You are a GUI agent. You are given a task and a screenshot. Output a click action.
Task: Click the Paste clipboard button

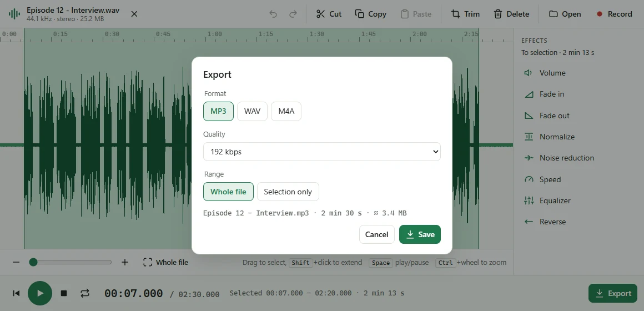(x=416, y=14)
